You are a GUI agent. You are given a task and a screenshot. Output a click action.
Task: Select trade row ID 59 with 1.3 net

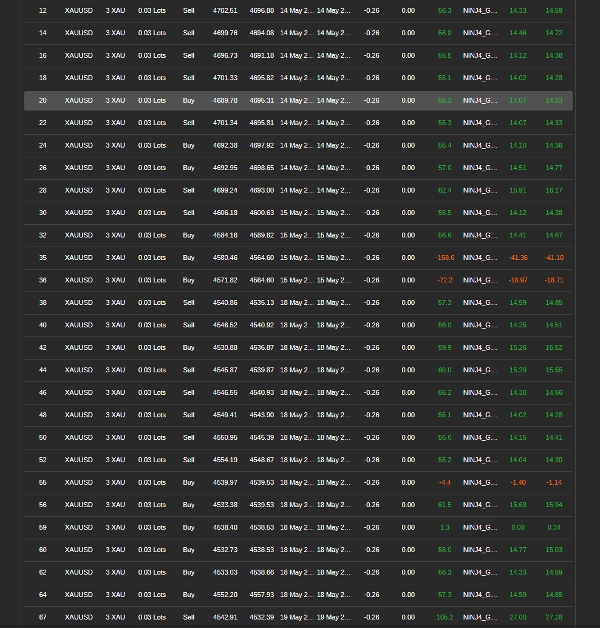pyautogui.click(x=298, y=527)
